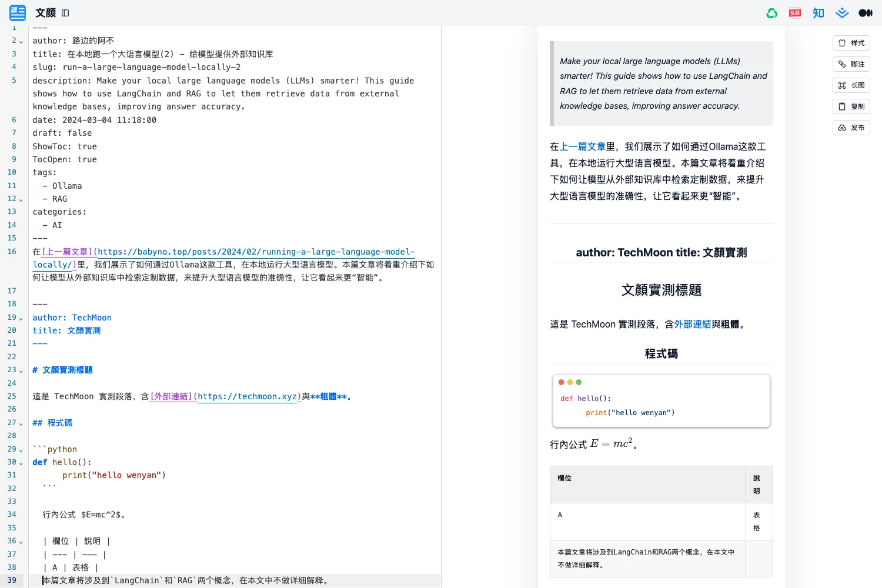The width and height of the screenshot is (882, 588).
Task: Export long image with 长图 button
Action: 851,85
